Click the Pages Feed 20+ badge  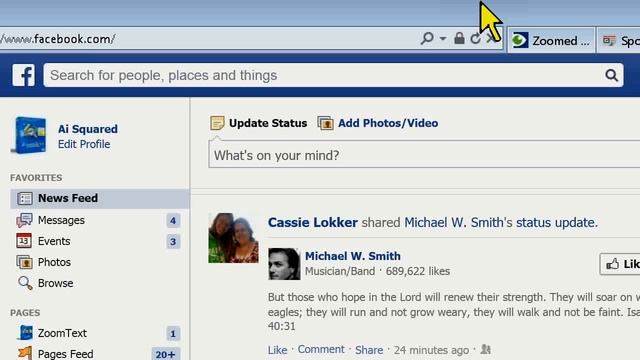tap(165, 354)
